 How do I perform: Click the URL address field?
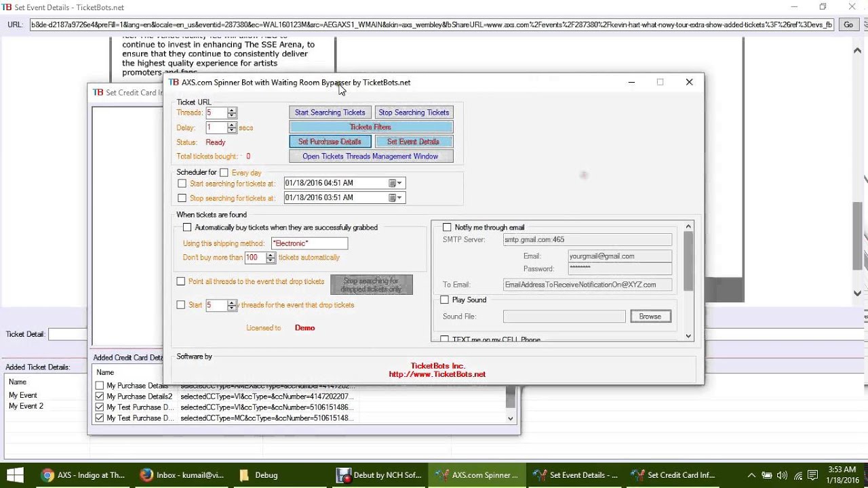(431, 24)
